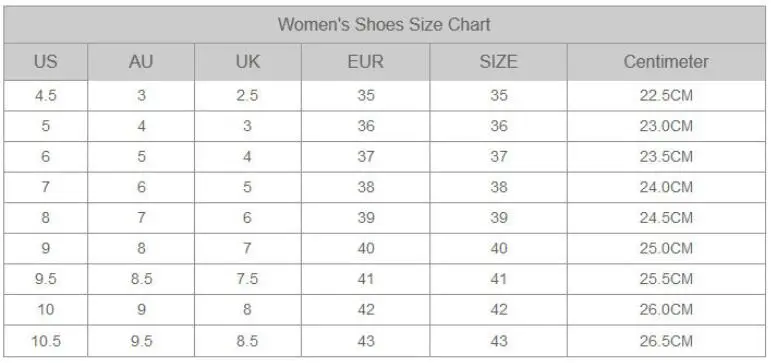This screenshot has height=363, width=773.
Task: Select the 24.5CM measurement cell
Action: [x=666, y=218]
